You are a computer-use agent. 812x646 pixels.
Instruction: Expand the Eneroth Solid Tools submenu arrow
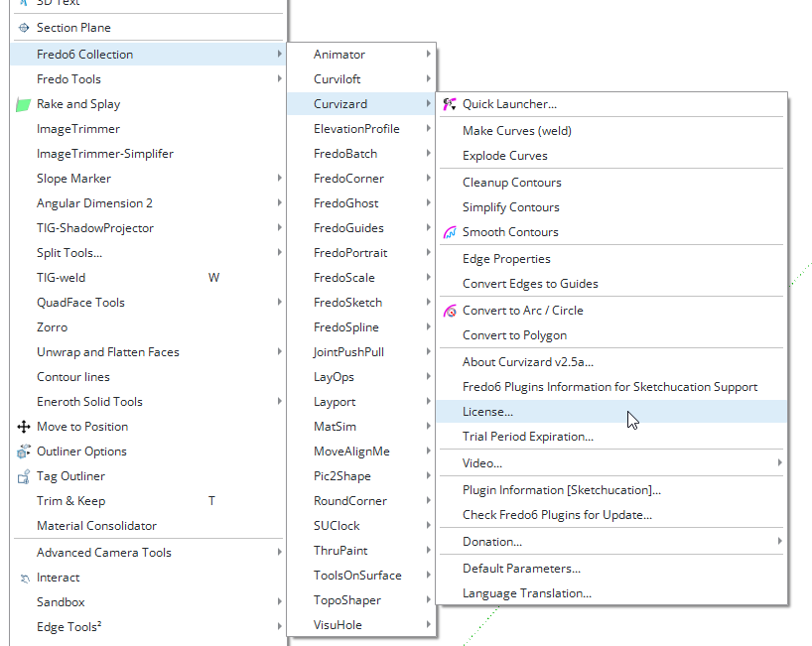[279, 401]
